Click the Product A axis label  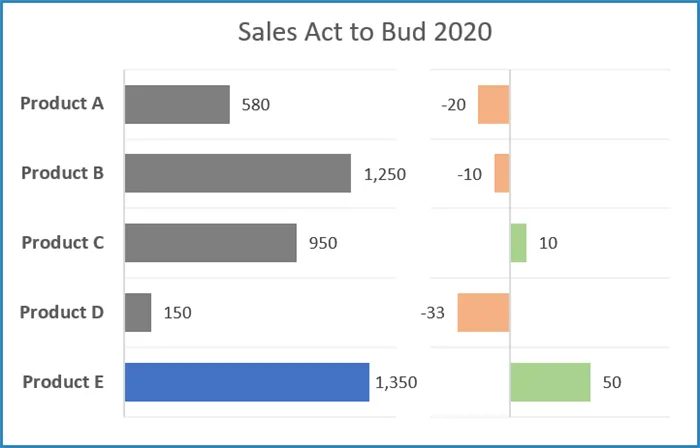[63, 103]
